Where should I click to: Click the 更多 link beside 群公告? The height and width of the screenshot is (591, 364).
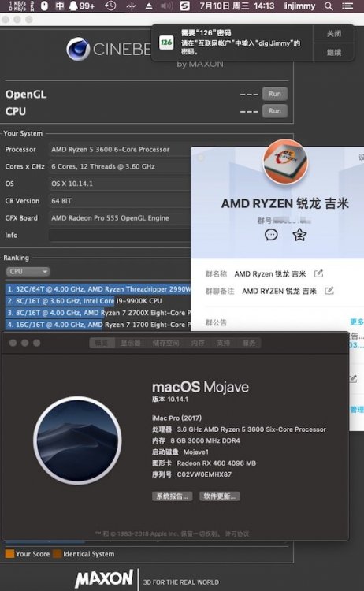pyautogui.click(x=357, y=322)
